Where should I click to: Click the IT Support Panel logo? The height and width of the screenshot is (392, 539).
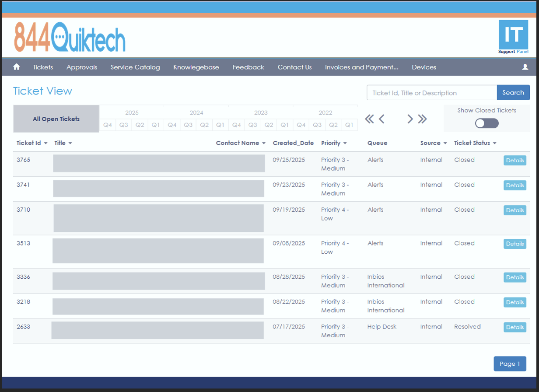coord(513,37)
